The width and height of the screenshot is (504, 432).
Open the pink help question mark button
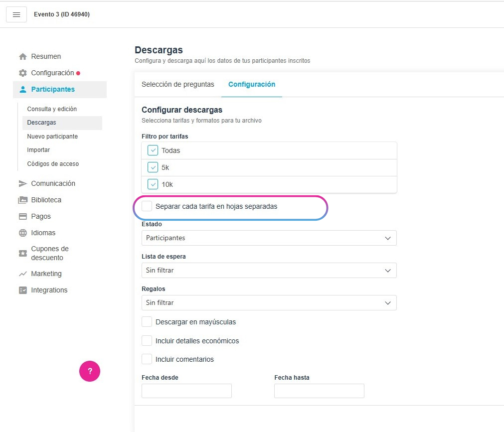point(90,371)
